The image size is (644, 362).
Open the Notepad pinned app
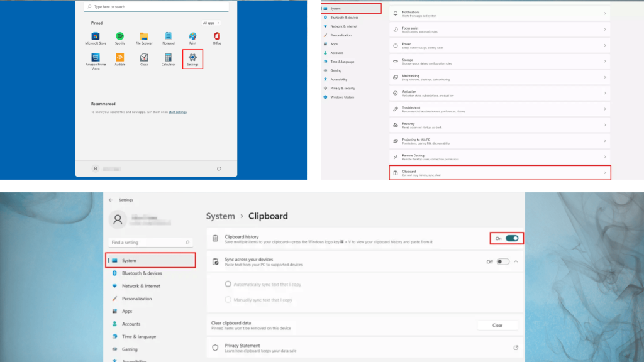[169, 37]
